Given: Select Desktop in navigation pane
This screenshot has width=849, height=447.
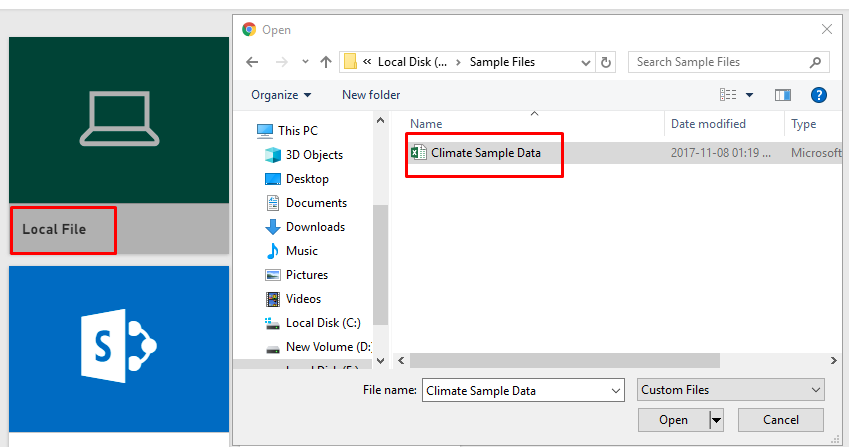Looking at the screenshot, I should coord(307,179).
